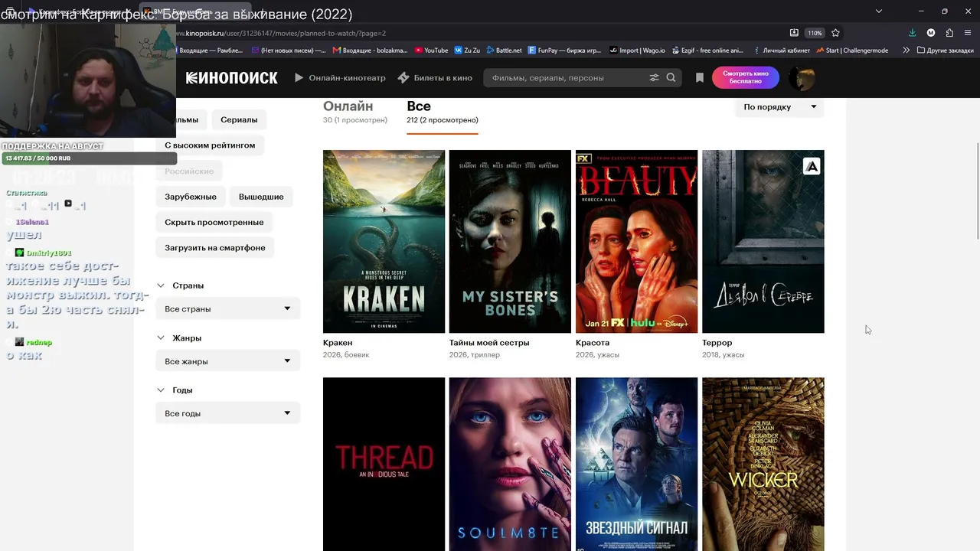Open the browser downloads icon
980x551 pixels.
[912, 33]
